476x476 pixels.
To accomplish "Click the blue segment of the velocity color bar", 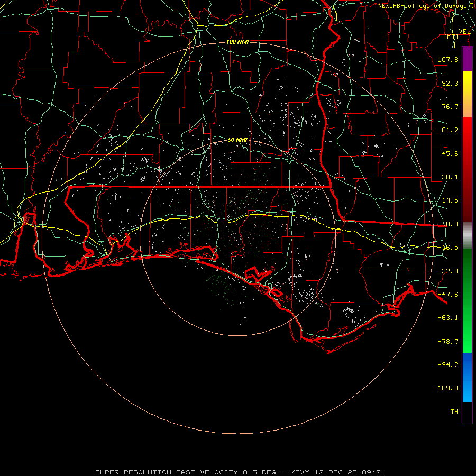I will (467, 377).
